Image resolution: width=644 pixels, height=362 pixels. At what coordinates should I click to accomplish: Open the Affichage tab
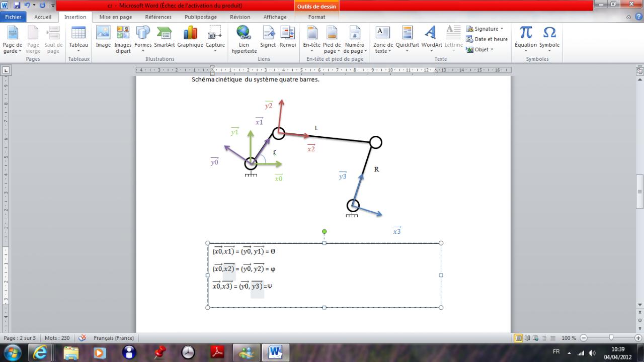[x=275, y=17]
